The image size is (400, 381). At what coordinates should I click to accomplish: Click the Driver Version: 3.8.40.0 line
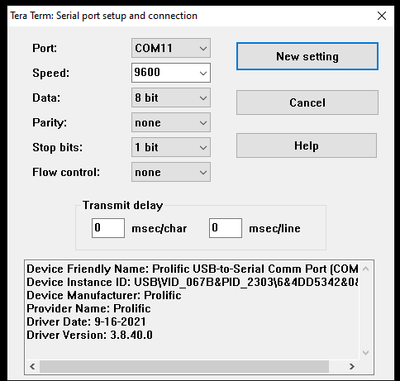click(x=90, y=335)
